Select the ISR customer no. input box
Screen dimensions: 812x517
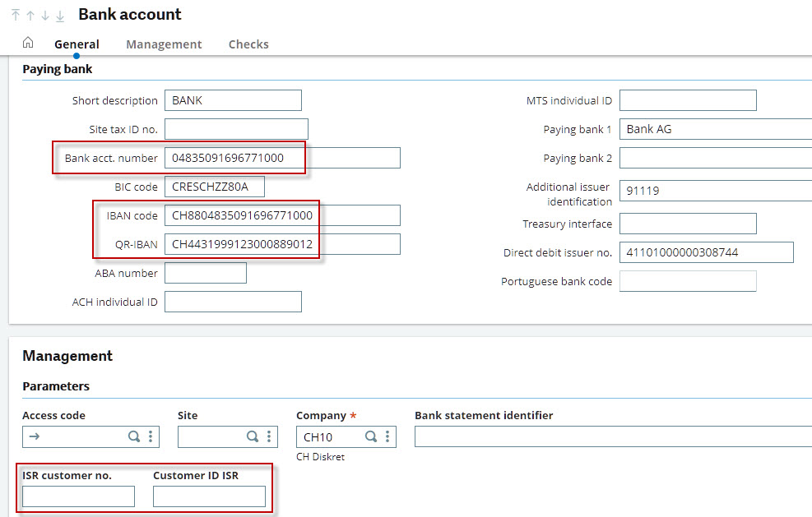point(78,496)
